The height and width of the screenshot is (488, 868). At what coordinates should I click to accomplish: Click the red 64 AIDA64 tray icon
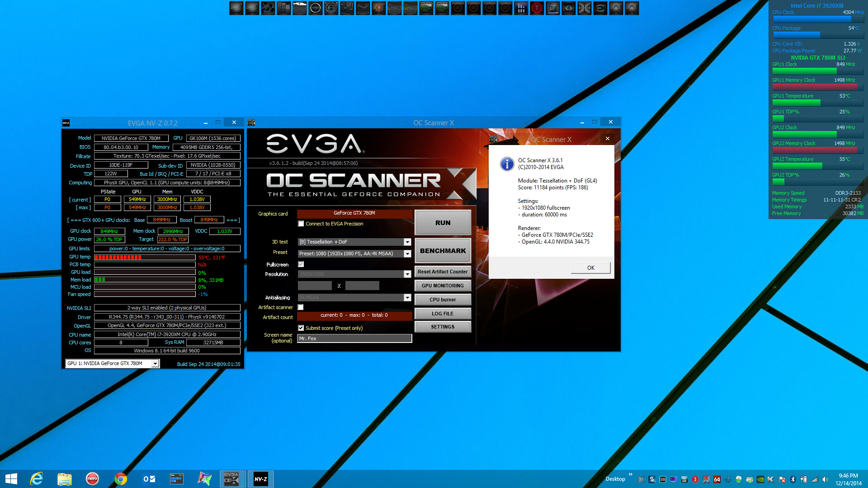click(717, 479)
